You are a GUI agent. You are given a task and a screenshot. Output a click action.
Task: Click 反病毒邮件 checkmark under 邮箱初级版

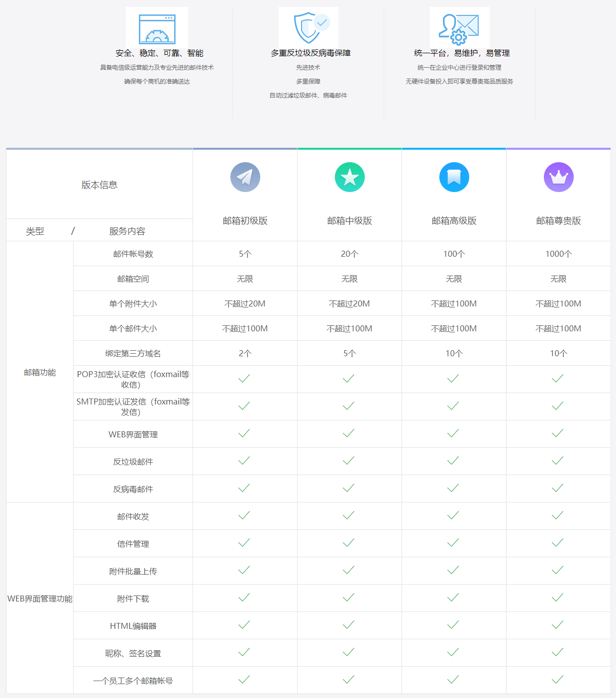point(244,488)
